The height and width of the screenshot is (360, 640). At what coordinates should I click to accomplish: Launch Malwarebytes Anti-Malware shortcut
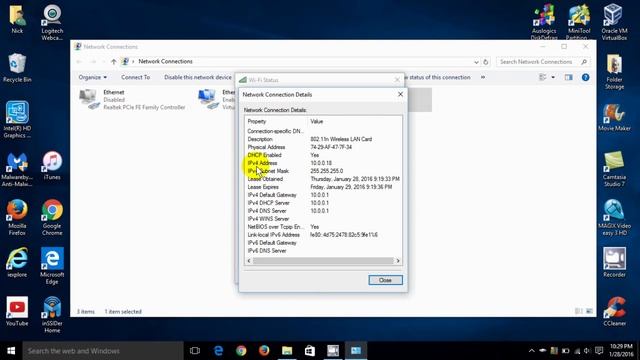[17, 169]
